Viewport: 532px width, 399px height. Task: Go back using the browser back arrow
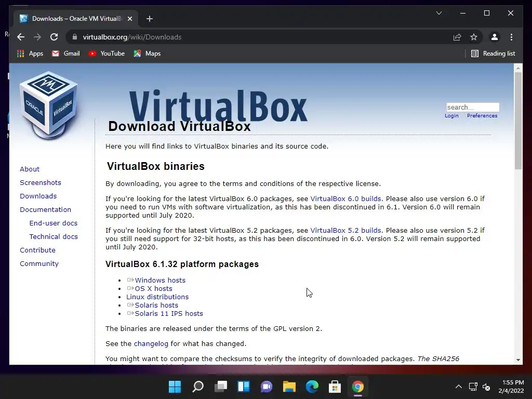coord(21,37)
